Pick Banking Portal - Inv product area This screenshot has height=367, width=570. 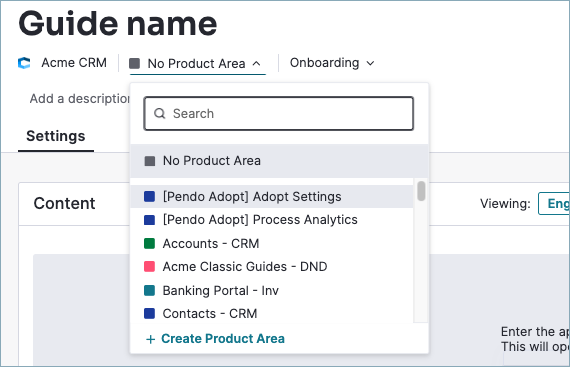coord(272,290)
